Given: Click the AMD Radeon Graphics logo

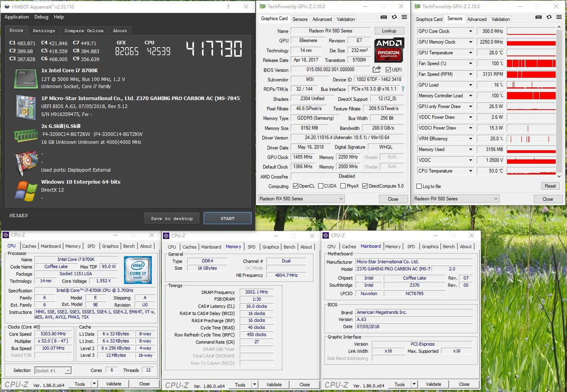Looking at the screenshot, I should (389, 50).
